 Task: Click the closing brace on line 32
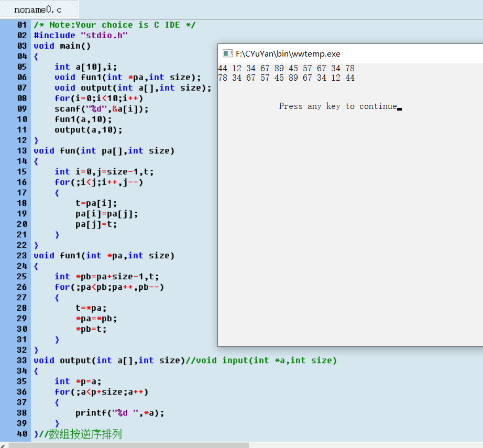tap(36, 349)
